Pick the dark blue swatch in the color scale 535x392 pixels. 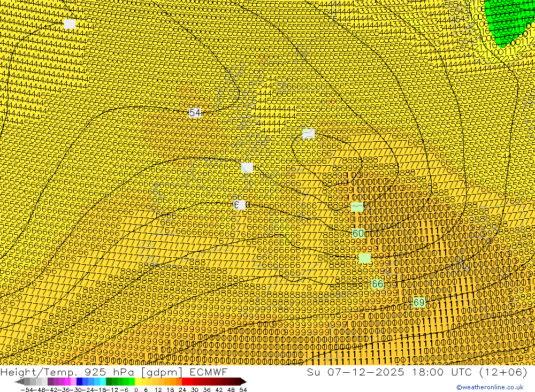pyautogui.click(x=80, y=381)
